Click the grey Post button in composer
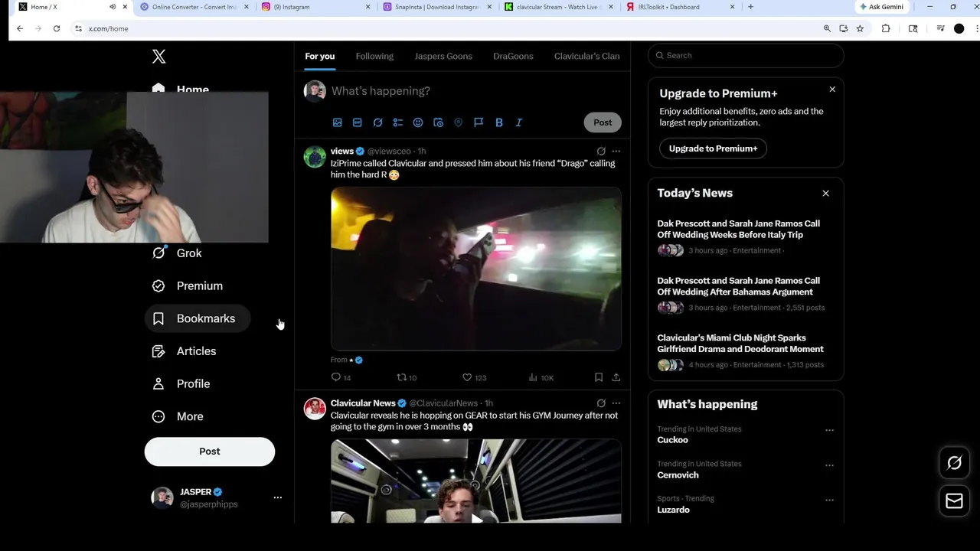Screen dimensions: 980x551 [603, 122]
